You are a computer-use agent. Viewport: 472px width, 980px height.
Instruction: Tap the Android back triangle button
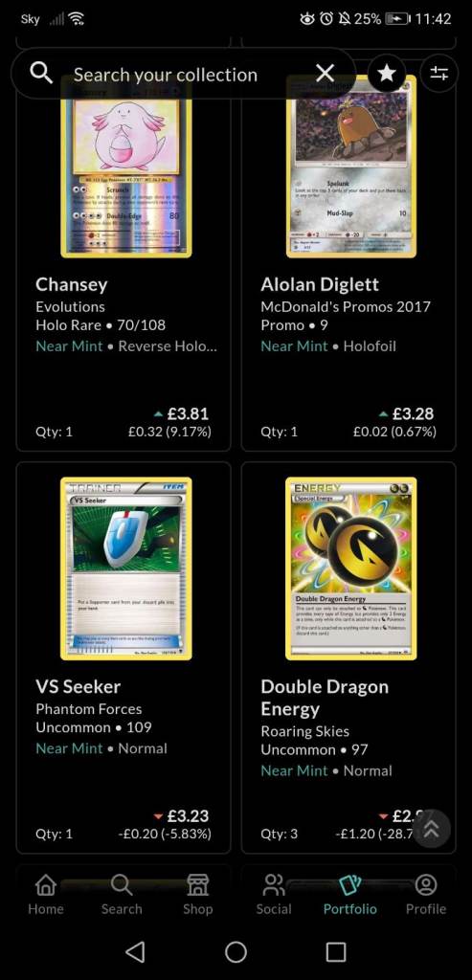tap(135, 952)
